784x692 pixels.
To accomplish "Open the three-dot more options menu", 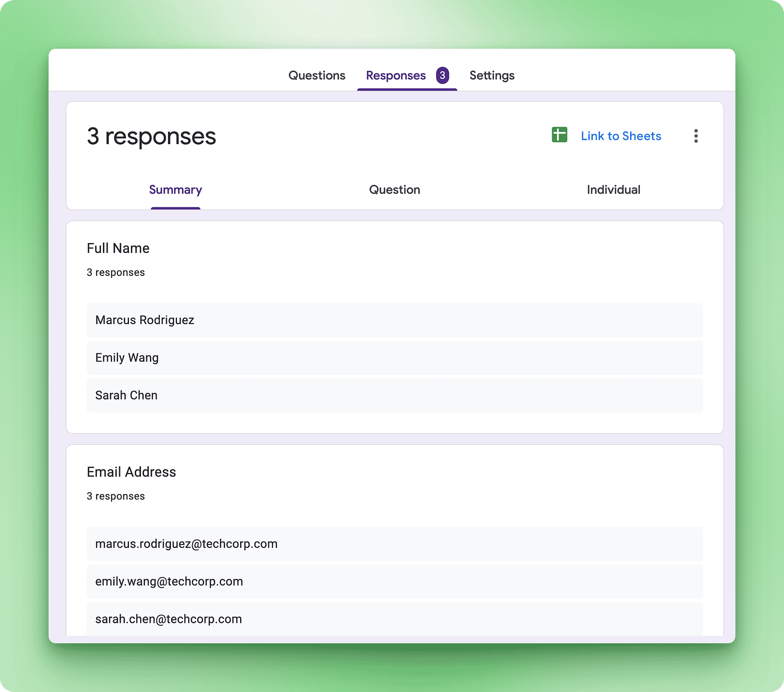I will pos(695,136).
